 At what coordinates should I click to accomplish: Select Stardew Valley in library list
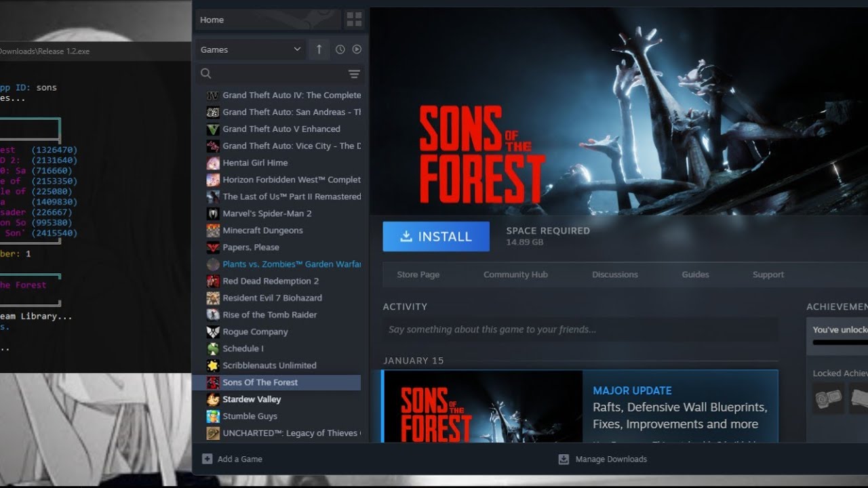(277, 400)
